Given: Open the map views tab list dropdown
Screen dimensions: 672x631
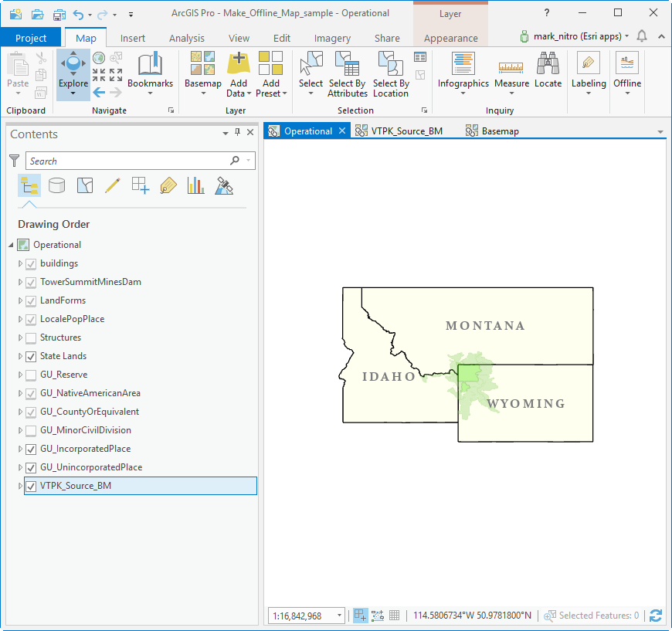Looking at the screenshot, I should tap(660, 132).
